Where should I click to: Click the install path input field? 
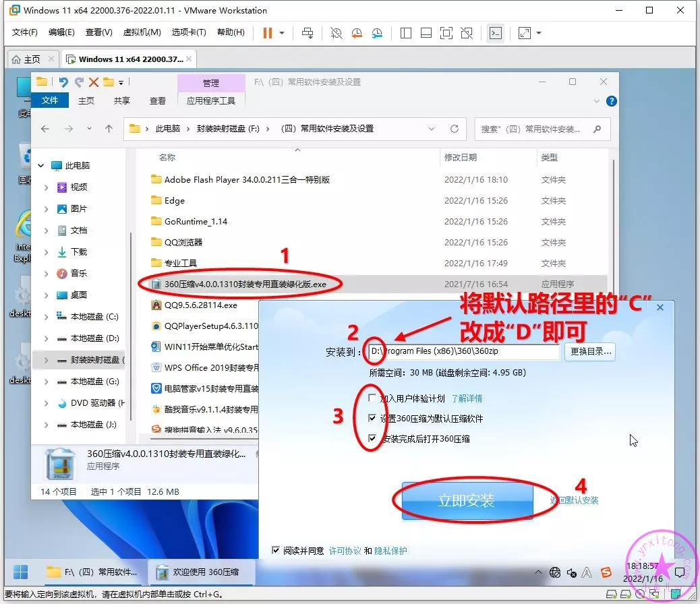click(465, 351)
